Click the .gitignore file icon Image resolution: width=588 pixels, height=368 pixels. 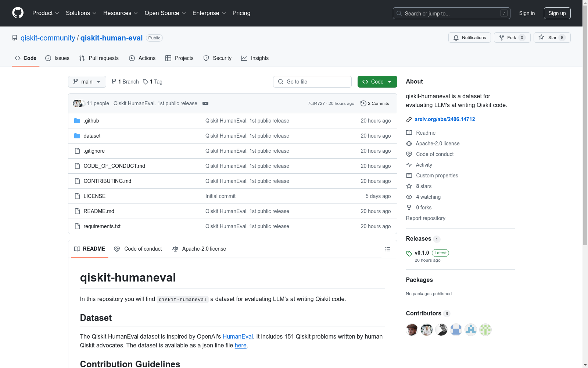pyautogui.click(x=77, y=151)
